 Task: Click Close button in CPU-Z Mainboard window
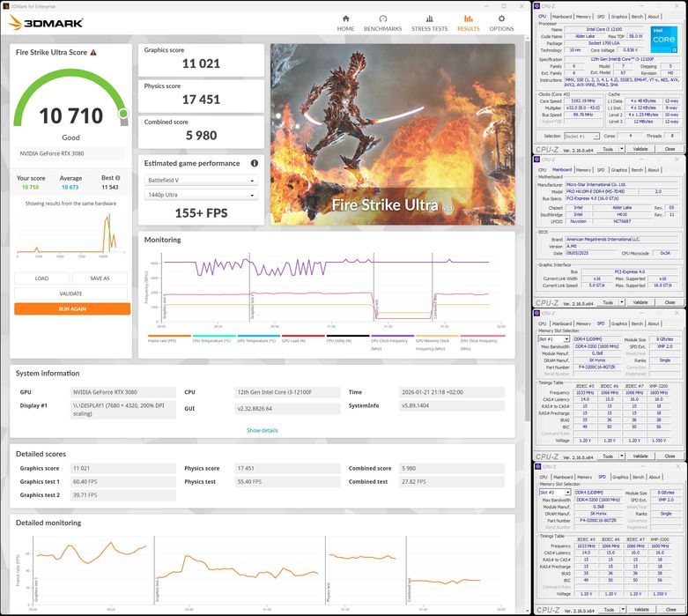coord(670,302)
